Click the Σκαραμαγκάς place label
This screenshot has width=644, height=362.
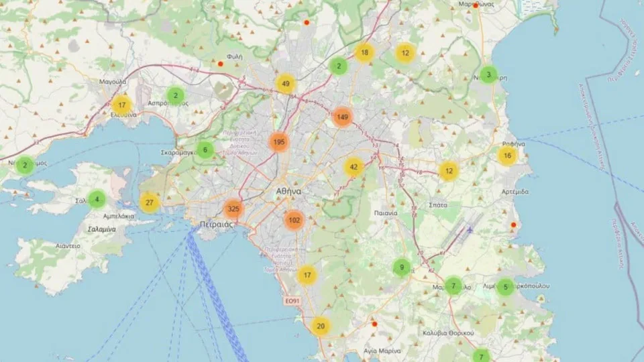coord(178,153)
